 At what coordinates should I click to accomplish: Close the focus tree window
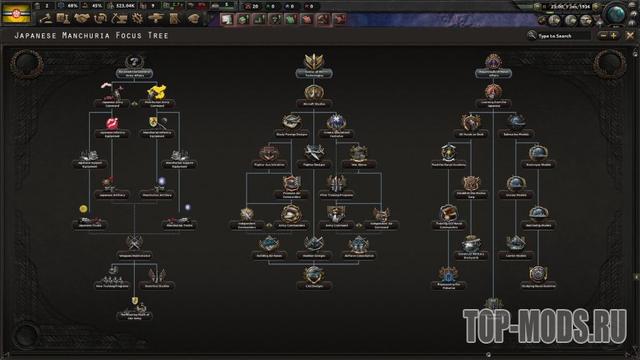(630, 36)
